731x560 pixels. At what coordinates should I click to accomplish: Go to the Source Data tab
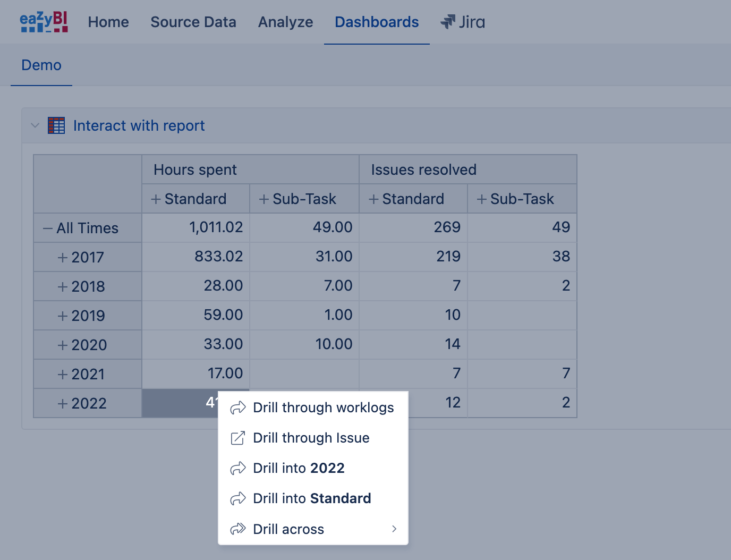(x=193, y=22)
